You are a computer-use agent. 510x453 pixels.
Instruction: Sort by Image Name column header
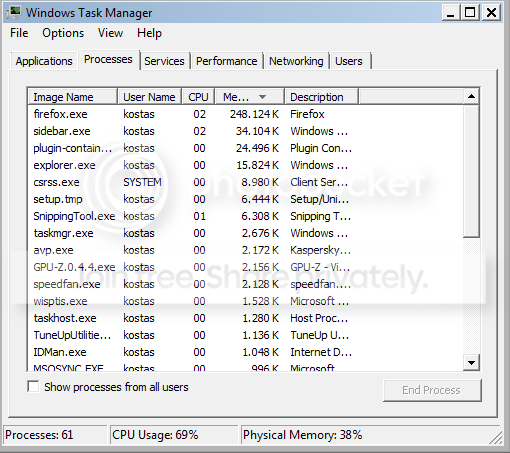coord(73,97)
